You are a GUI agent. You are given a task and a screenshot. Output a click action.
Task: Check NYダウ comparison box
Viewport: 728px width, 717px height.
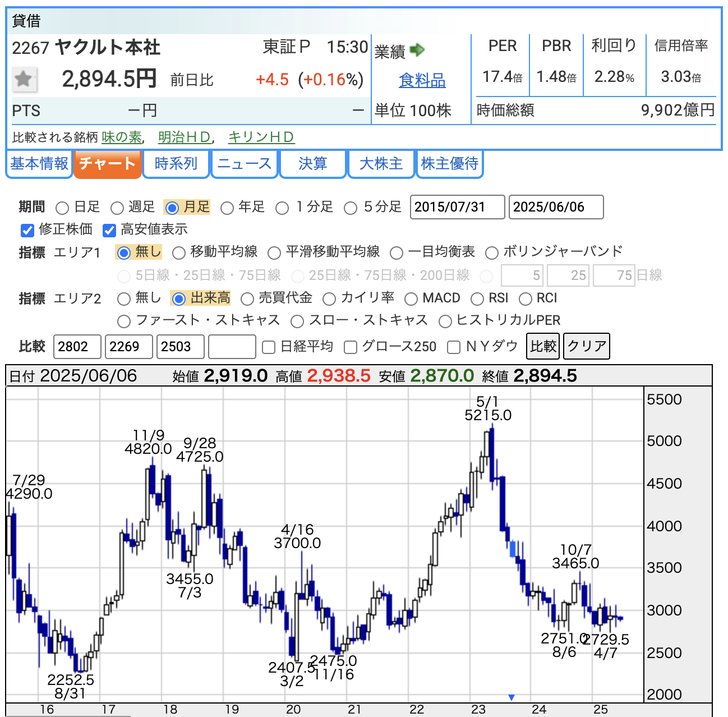tap(454, 347)
